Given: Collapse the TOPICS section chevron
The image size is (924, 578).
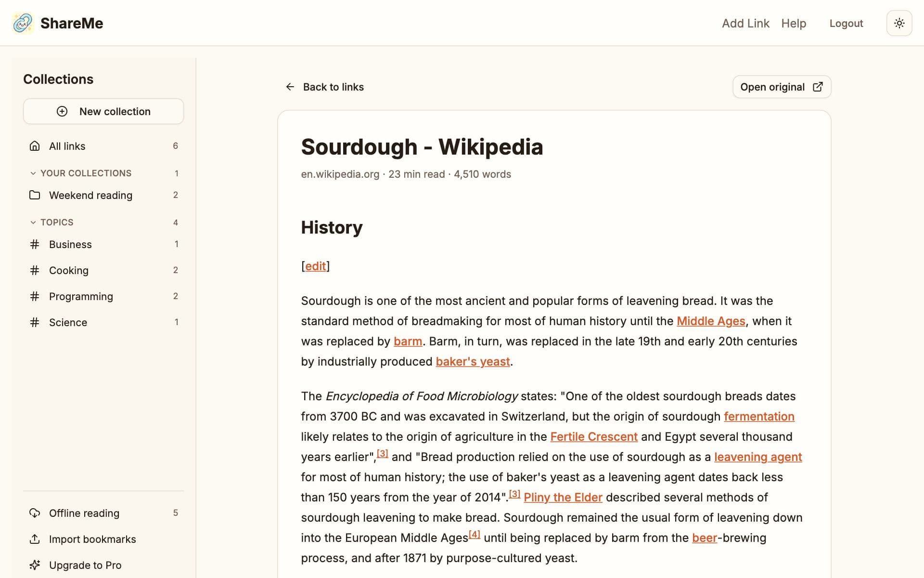Looking at the screenshot, I should tap(33, 223).
